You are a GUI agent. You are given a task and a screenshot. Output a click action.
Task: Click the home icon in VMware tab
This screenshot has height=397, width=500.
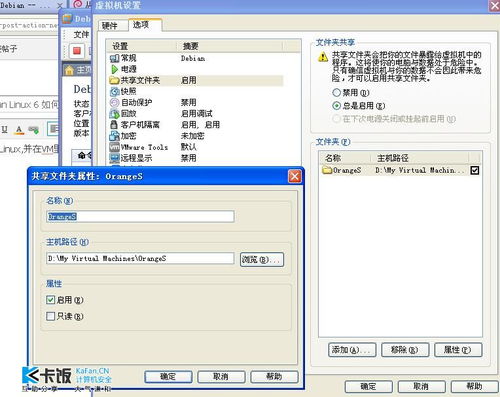click(70, 70)
